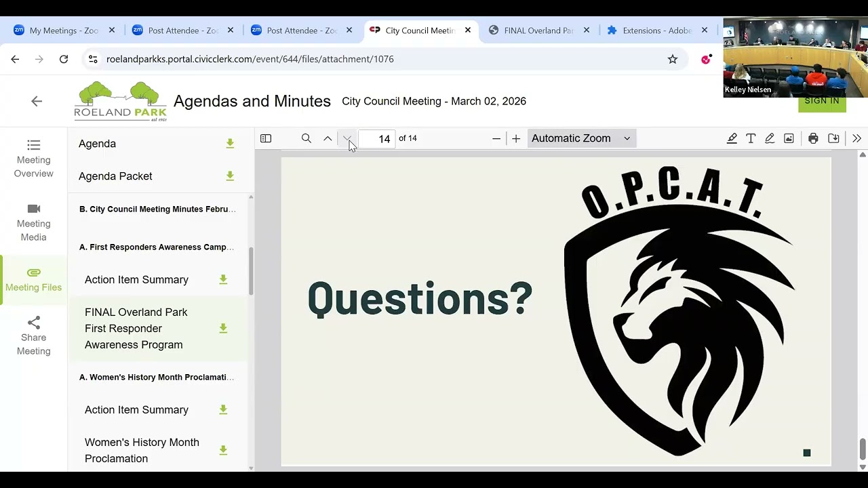Click the browser back button
This screenshot has height=488, width=868.
point(15,59)
